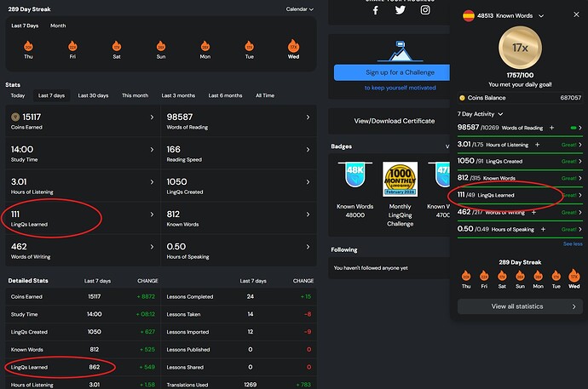The width and height of the screenshot is (588, 389).
Task: Switch stats to Last 30 days
Action: click(x=93, y=95)
